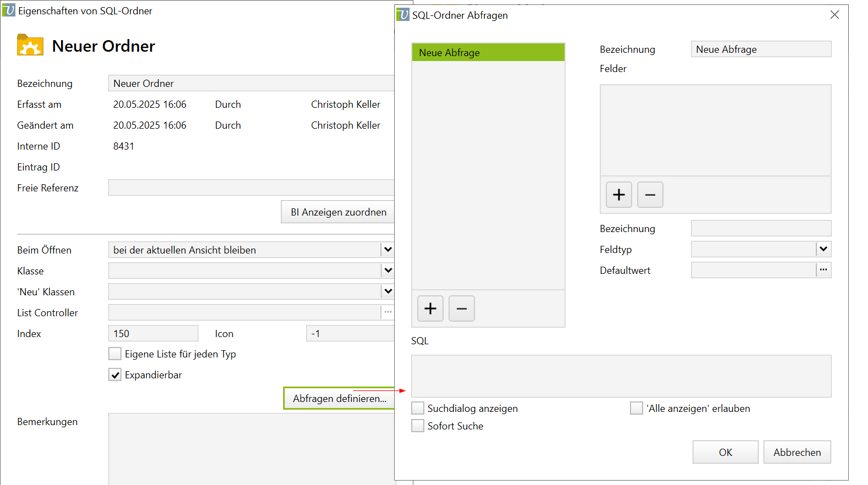Select Neue Abfrage in the query list

coord(488,53)
